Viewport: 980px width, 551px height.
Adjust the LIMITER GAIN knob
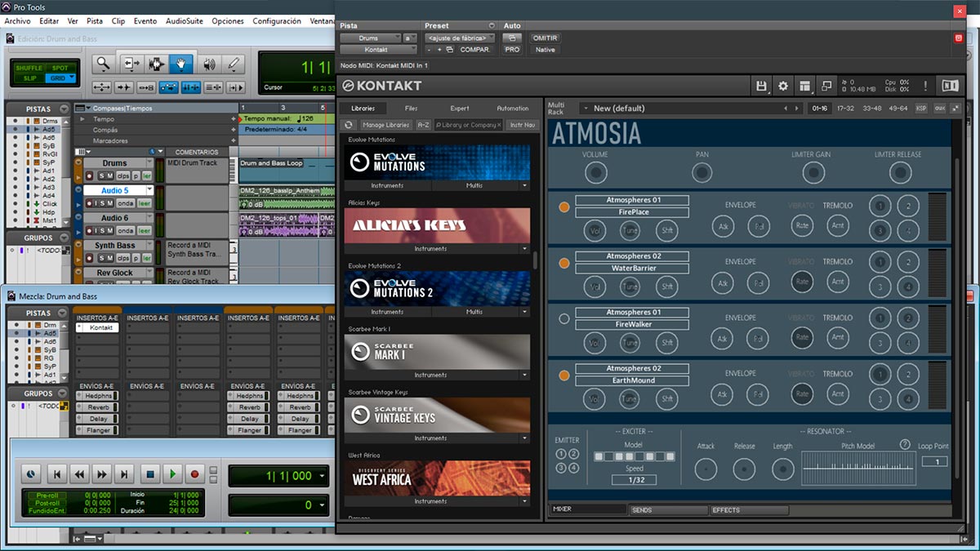point(813,172)
